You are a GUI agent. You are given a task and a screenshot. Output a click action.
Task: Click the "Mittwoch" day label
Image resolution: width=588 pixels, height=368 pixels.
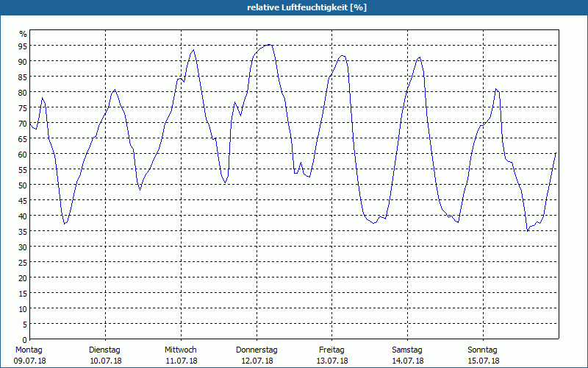coord(181,350)
